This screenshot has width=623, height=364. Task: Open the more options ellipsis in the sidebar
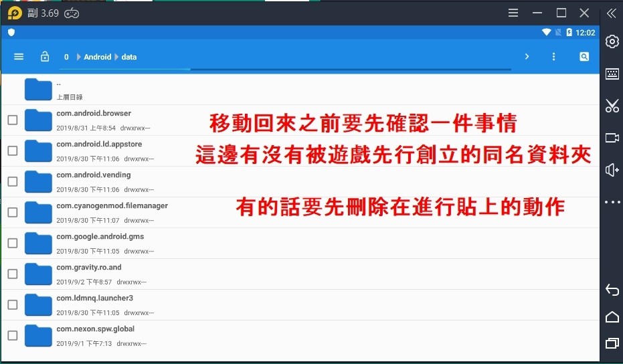coord(612,202)
